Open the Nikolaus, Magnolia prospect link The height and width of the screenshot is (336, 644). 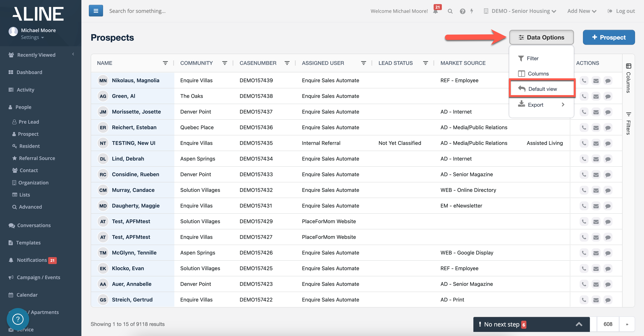(136, 80)
